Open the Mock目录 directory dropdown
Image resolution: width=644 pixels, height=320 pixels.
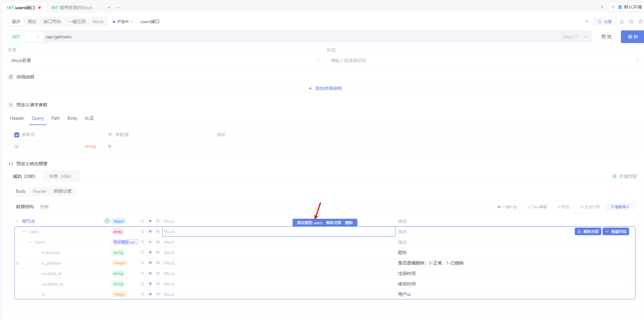(165, 60)
